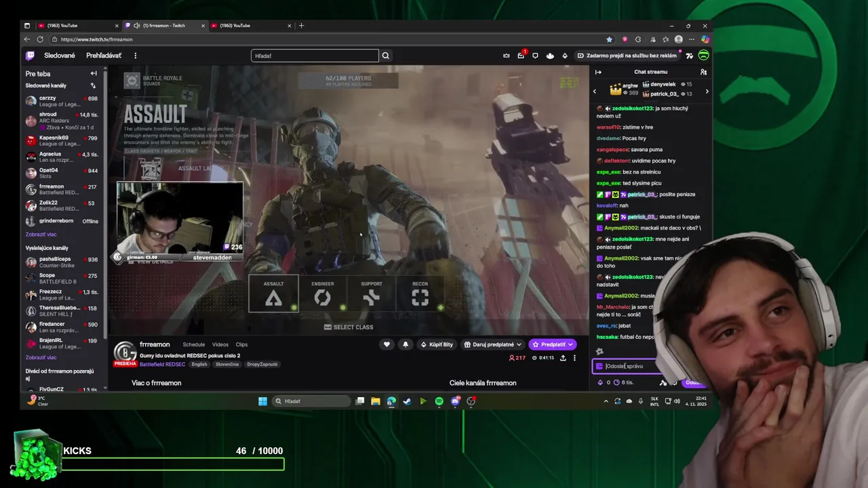
Task: Click the Twitch Hľadať search field
Action: pyautogui.click(x=315, y=56)
